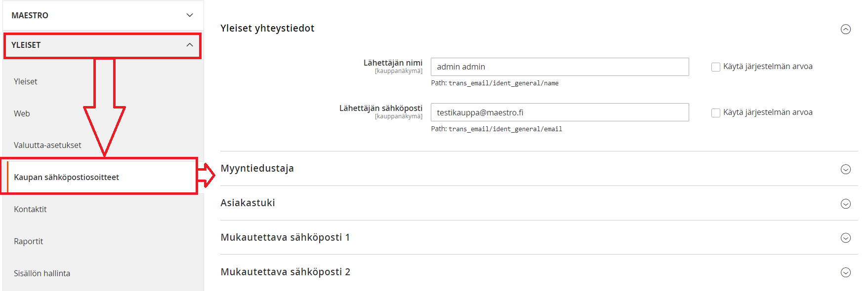The image size is (868, 291).
Task: Open the Asiakastuki section heading
Action: pos(248,203)
